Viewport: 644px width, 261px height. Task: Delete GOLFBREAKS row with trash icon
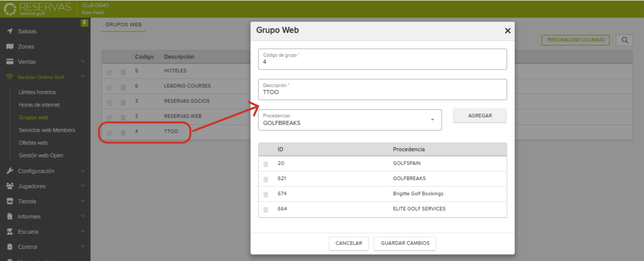click(x=266, y=179)
